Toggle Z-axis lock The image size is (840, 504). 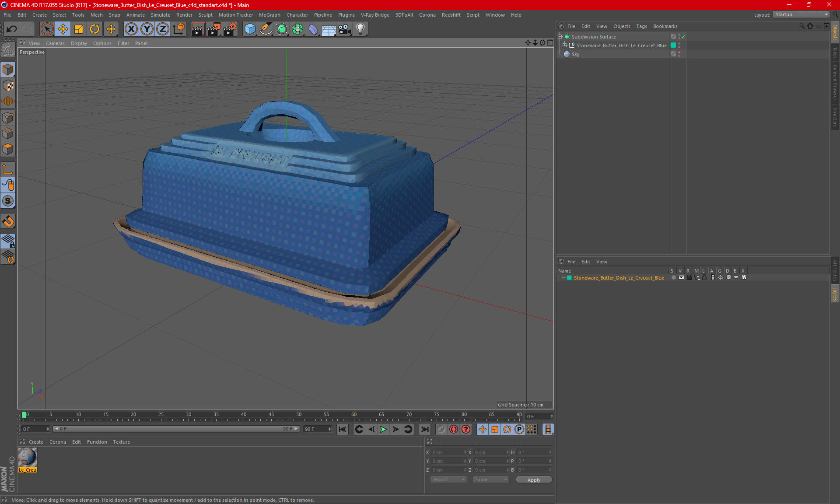(x=163, y=29)
